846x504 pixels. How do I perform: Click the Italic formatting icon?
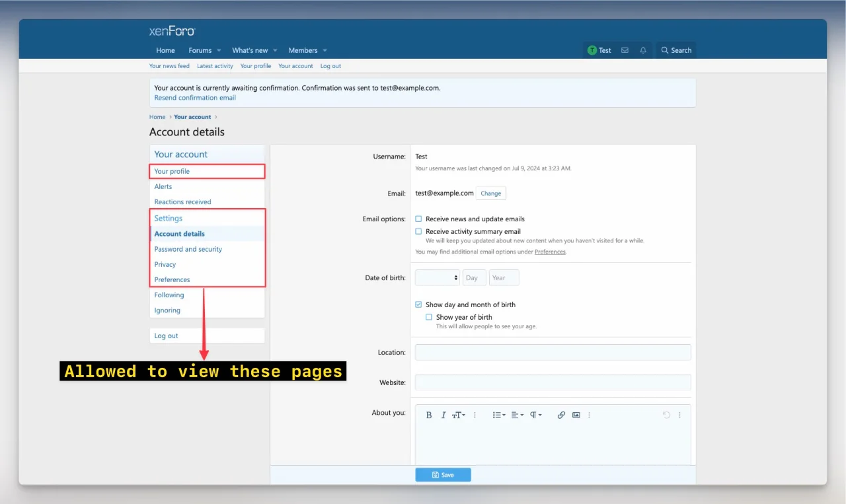(x=443, y=415)
